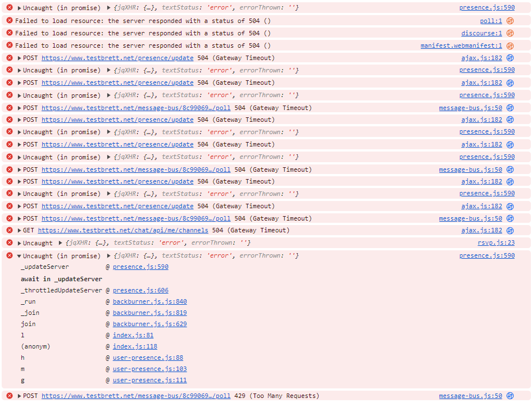Open the user-presence.js:111 stack frame link
Screen dimensions: 532x403
(149, 381)
